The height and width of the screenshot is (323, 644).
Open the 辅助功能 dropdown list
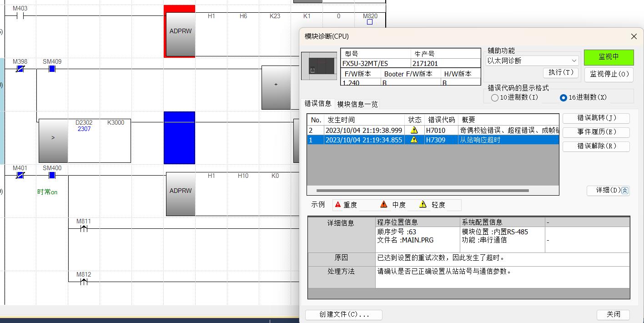click(532, 61)
